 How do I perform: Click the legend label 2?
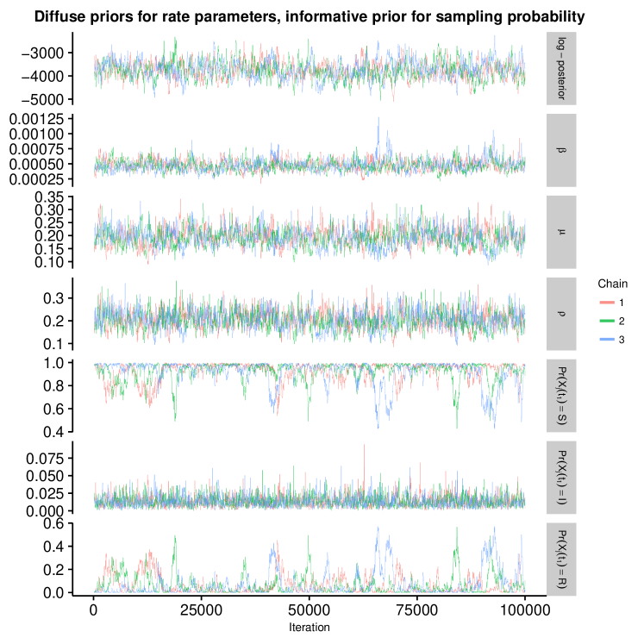point(622,322)
